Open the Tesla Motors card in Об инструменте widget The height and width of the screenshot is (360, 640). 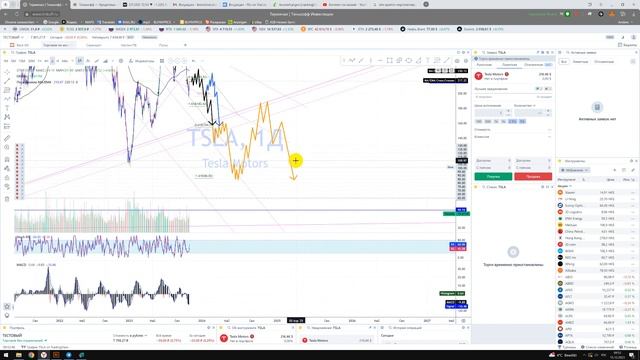[257, 338]
